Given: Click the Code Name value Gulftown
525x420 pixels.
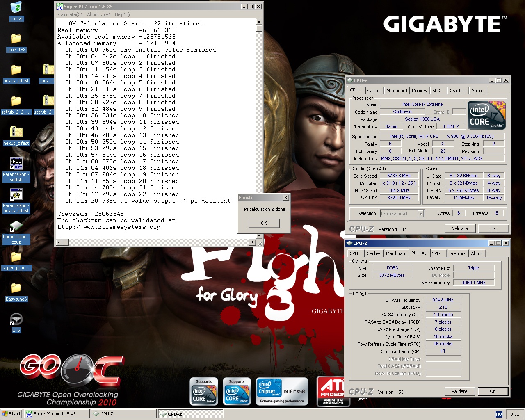Looking at the screenshot, I should [402, 112].
